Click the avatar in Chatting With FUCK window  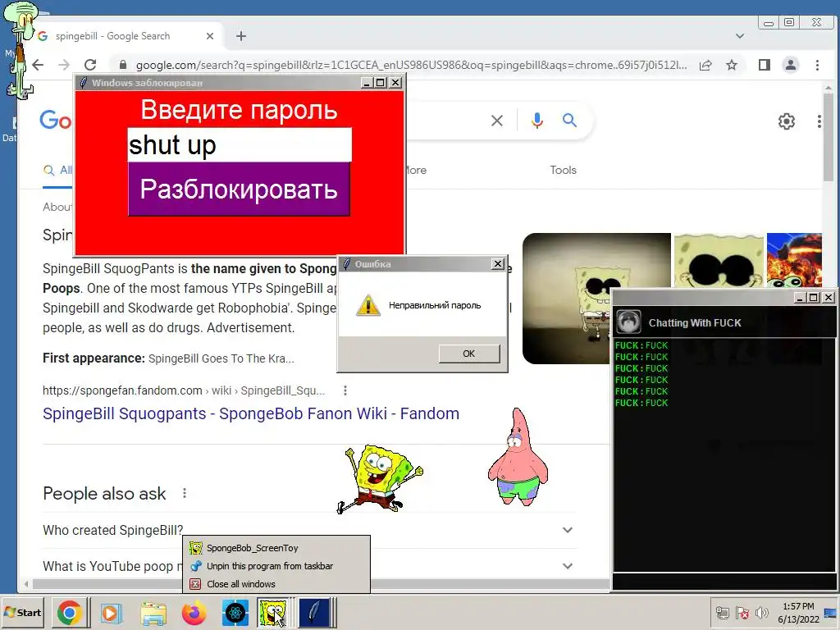[x=628, y=322]
